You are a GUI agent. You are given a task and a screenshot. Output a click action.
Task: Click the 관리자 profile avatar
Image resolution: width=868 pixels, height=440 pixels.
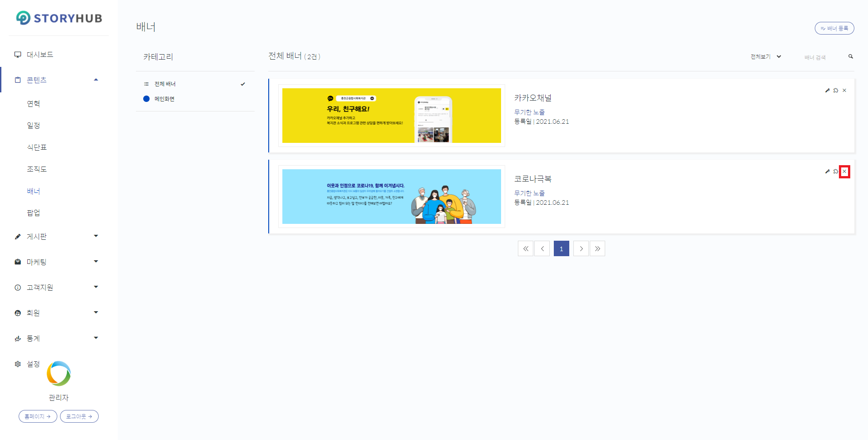tap(59, 374)
